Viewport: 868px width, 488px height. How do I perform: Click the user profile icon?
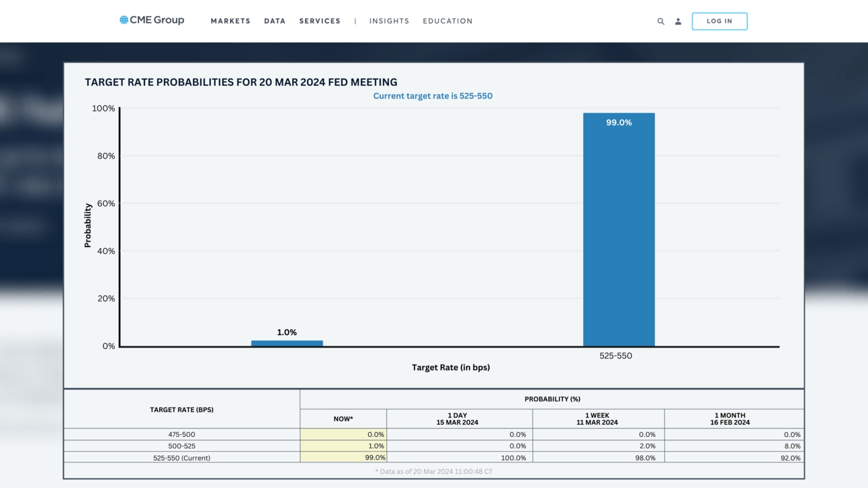(678, 21)
